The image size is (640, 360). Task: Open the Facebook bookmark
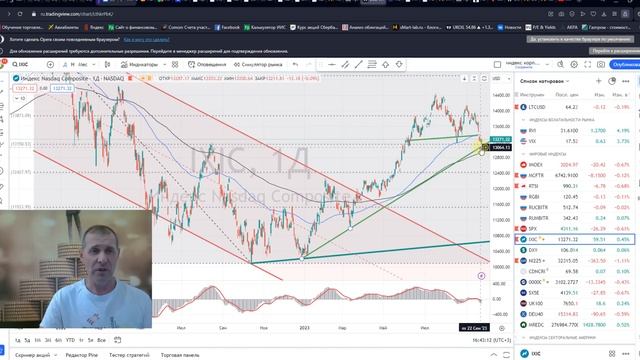227,27
